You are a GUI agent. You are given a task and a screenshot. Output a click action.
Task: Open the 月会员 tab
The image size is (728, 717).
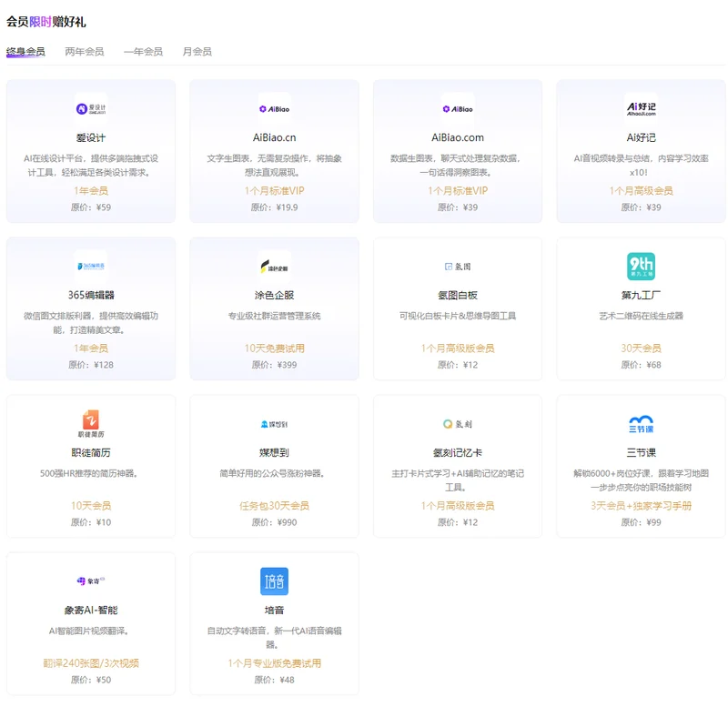[197, 52]
